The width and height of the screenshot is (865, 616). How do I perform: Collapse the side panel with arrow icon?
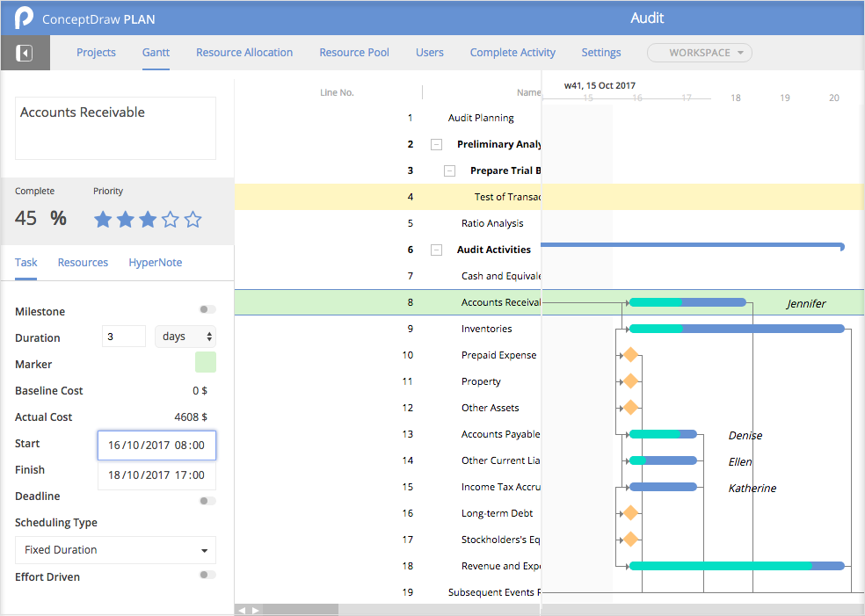[25, 54]
